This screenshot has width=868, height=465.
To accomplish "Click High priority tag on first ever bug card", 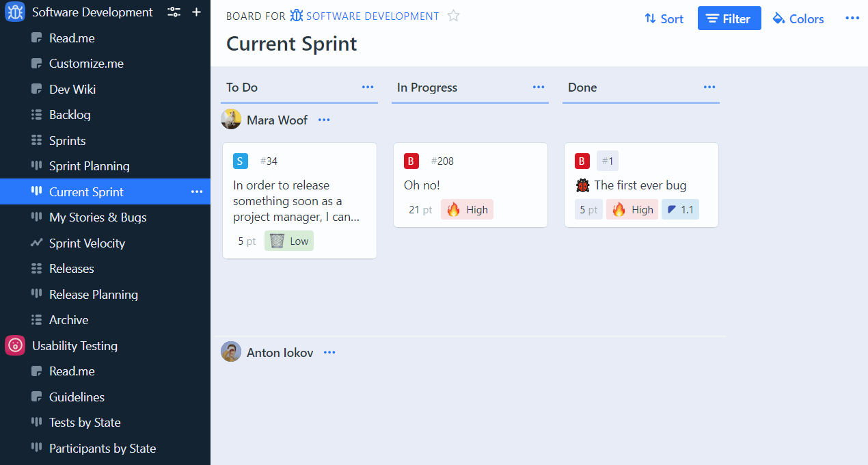I will coord(632,209).
